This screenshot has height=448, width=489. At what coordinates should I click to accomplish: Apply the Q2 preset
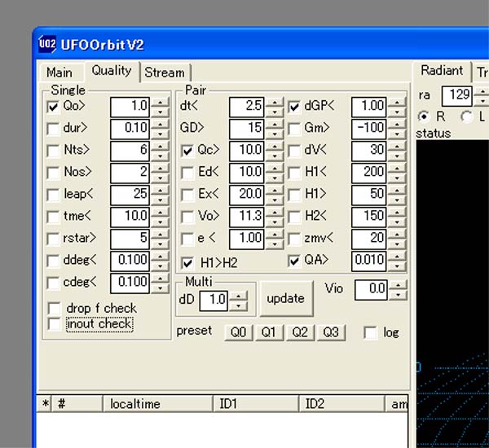click(x=300, y=332)
